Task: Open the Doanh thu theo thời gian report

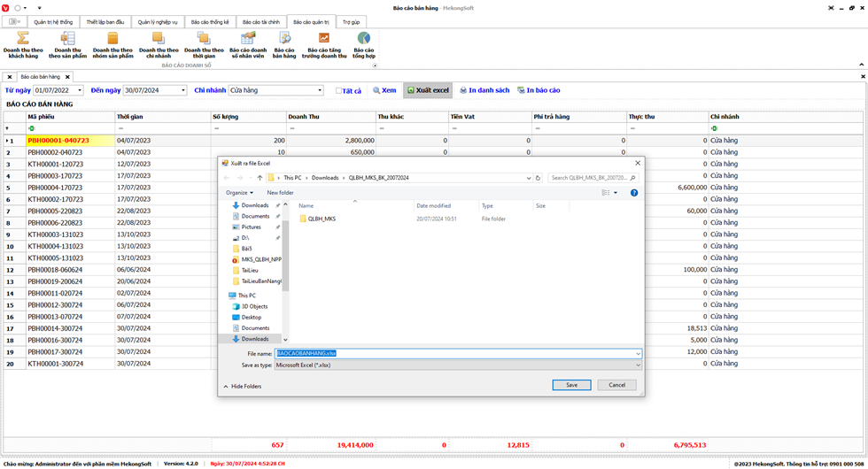Action: pyautogui.click(x=204, y=44)
